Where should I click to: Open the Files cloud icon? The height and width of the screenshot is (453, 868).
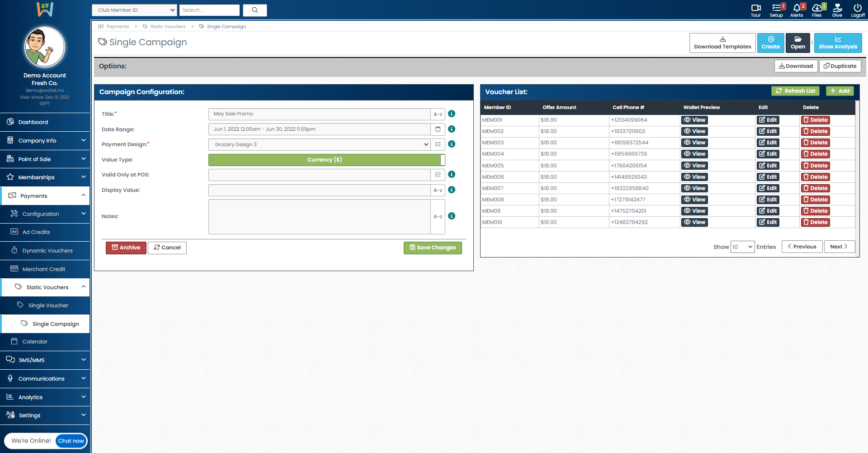point(816,8)
